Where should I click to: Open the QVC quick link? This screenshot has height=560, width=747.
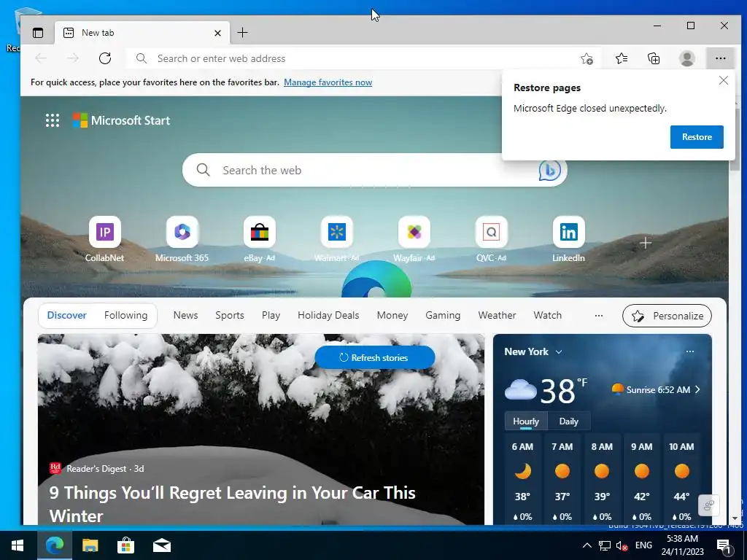[491, 239]
